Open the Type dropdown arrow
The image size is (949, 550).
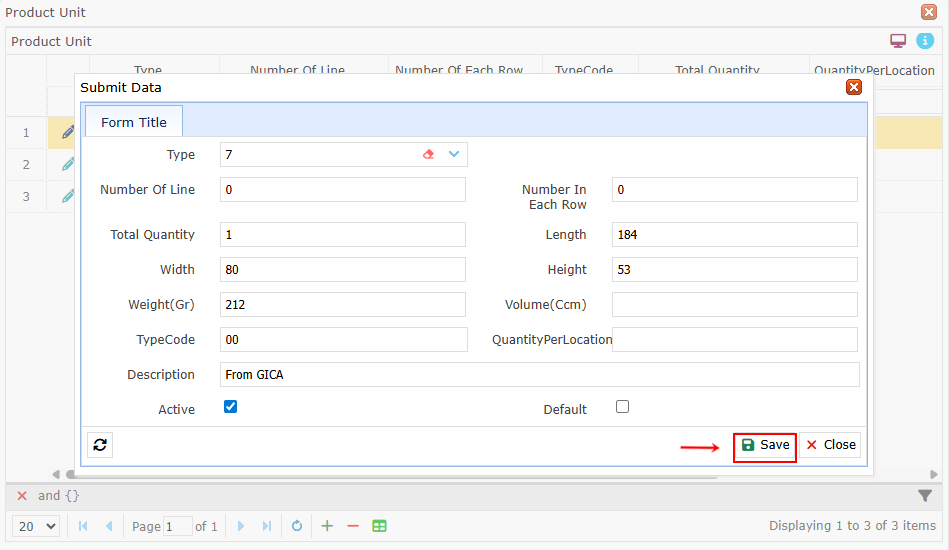454,154
